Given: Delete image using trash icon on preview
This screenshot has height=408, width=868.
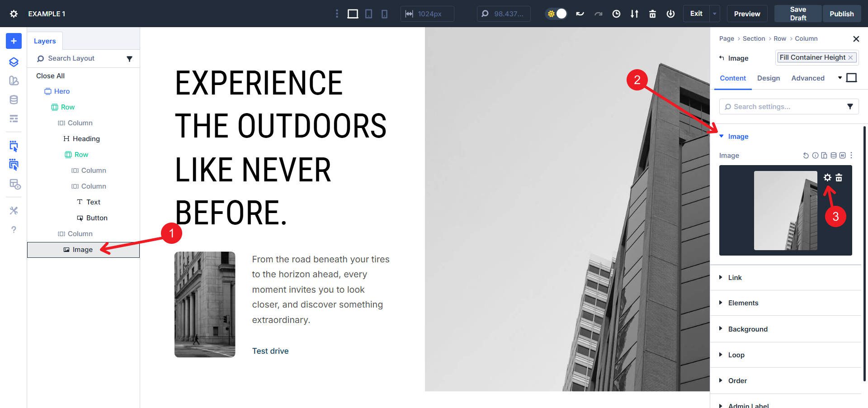Looking at the screenshot, I should click(x=839, y=177).
